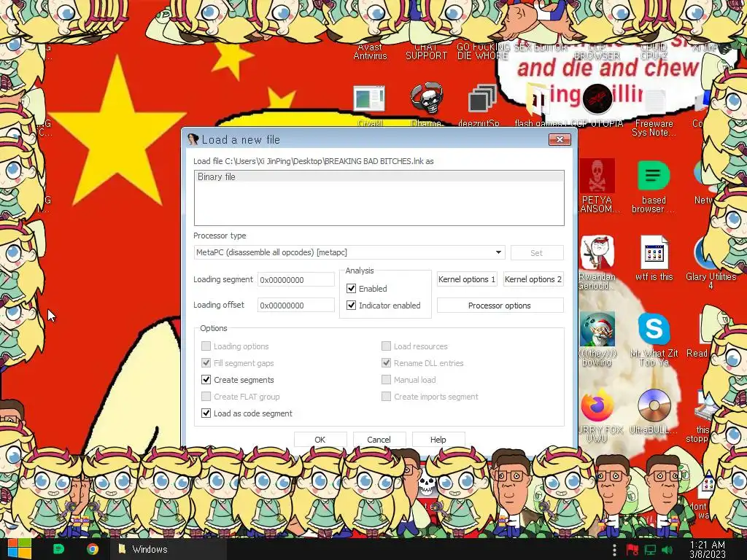This screenshot has width=747, height=560.
Task: Open Kernel options 1
Action: pos(467,279)
